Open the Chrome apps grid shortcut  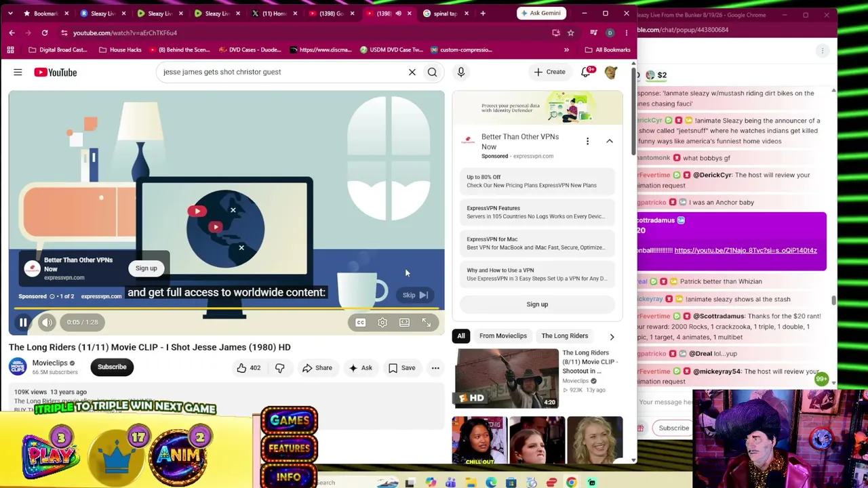(x=10, y=49)
